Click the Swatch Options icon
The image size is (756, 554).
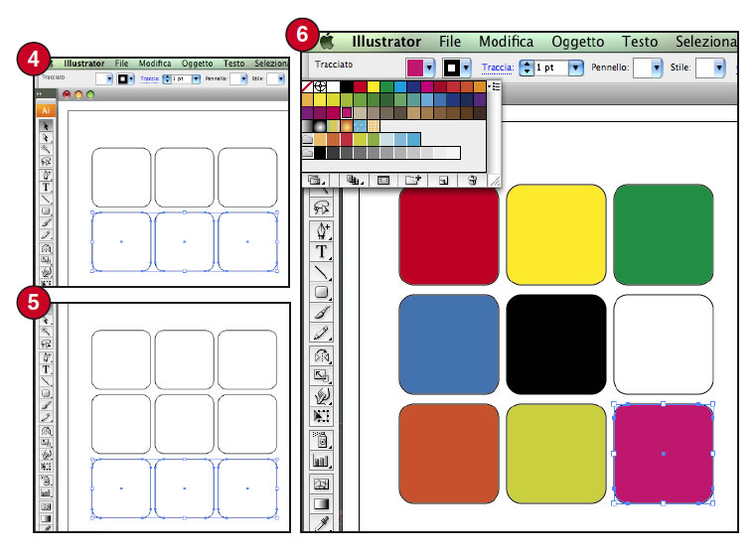tap(383, 180)
